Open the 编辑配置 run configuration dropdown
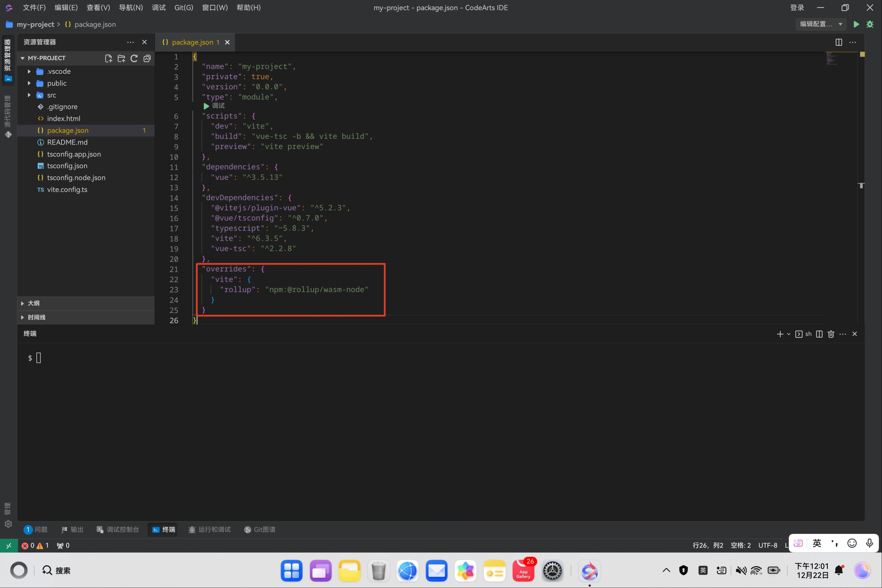 820,24
